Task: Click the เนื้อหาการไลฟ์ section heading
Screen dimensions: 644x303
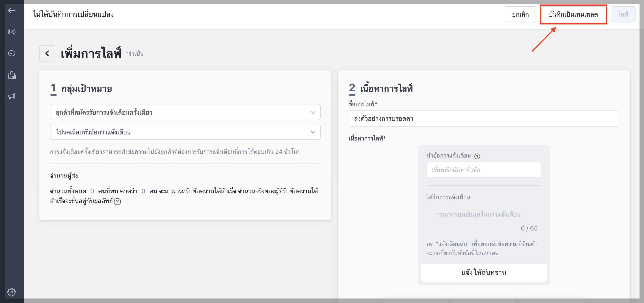Action: (x=386, y=88)
